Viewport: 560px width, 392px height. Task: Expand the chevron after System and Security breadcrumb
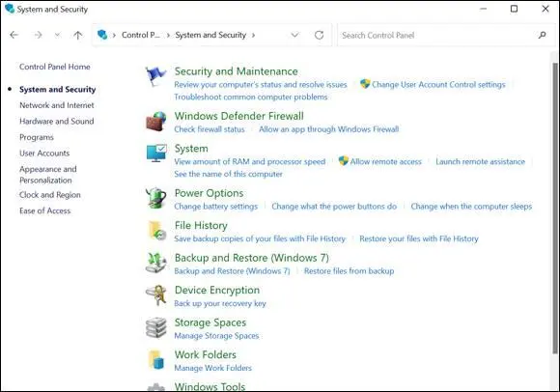253,35
